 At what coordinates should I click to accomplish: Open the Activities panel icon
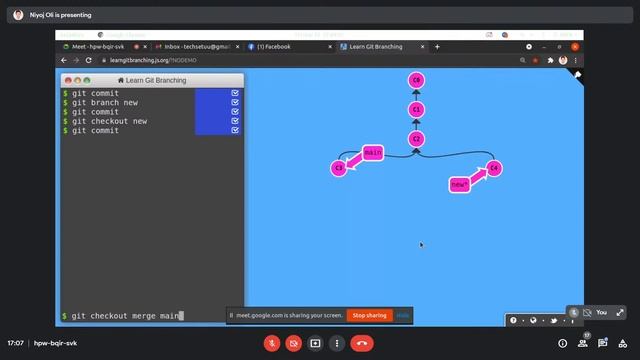pos(622,343)
